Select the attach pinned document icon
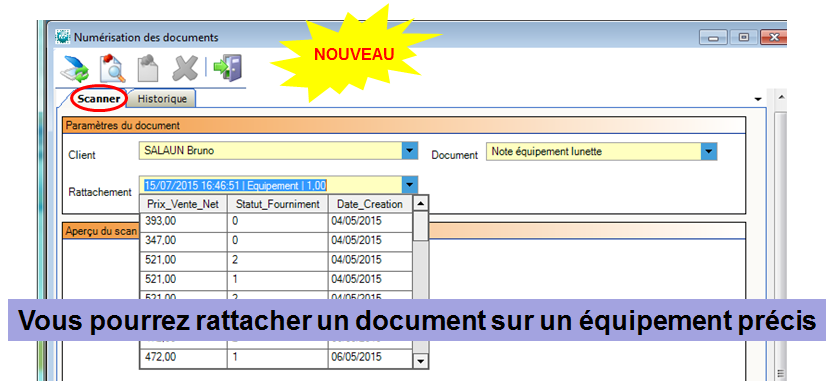Image resolution: width=830 pixels, height=382 pixels. [x=148, y=68]
